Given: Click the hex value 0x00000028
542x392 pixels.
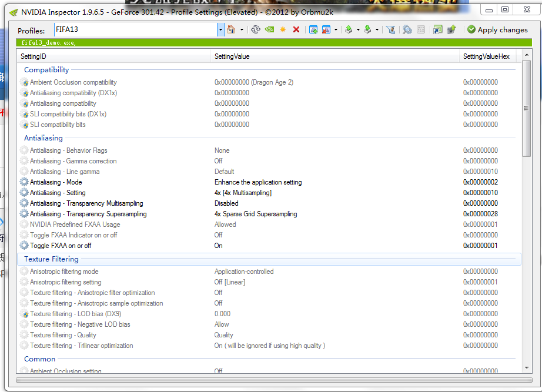Looking at the screenshot, I should tap(480, 214).
